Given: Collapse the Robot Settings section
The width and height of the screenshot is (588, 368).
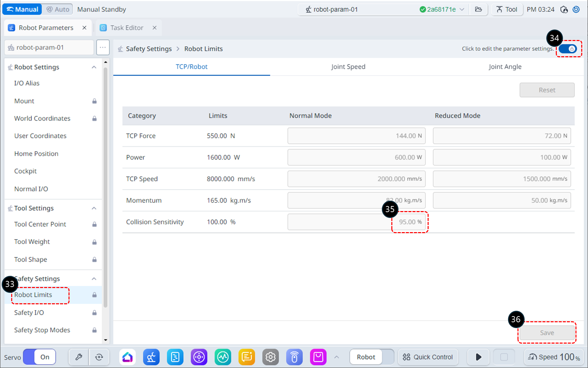Looking at the screenshot, I should point(94,67).
